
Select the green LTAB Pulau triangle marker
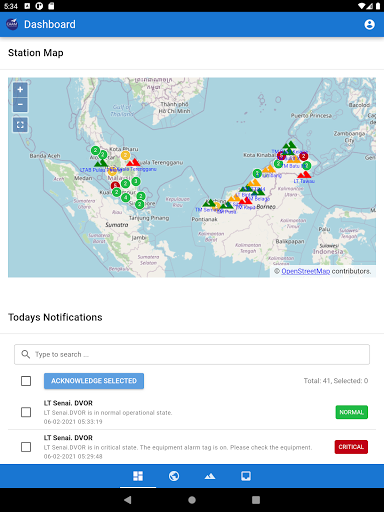click(x=101, y=163)
